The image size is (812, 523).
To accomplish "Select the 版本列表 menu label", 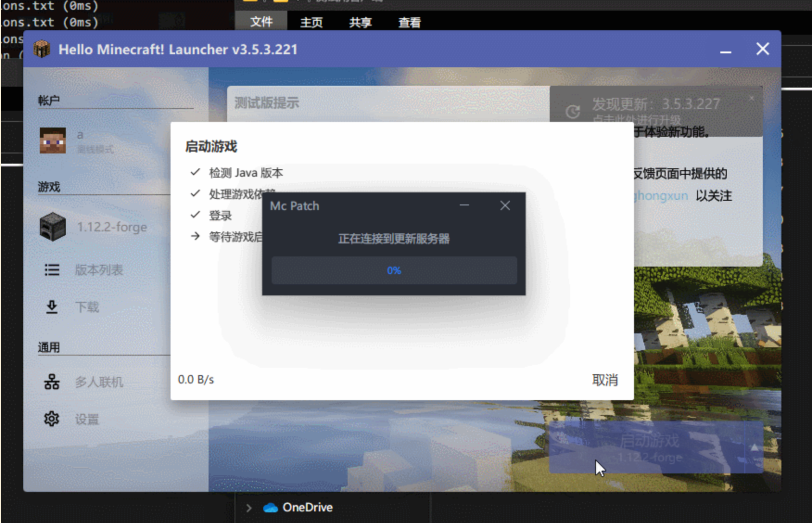I will tap(99, 270).
